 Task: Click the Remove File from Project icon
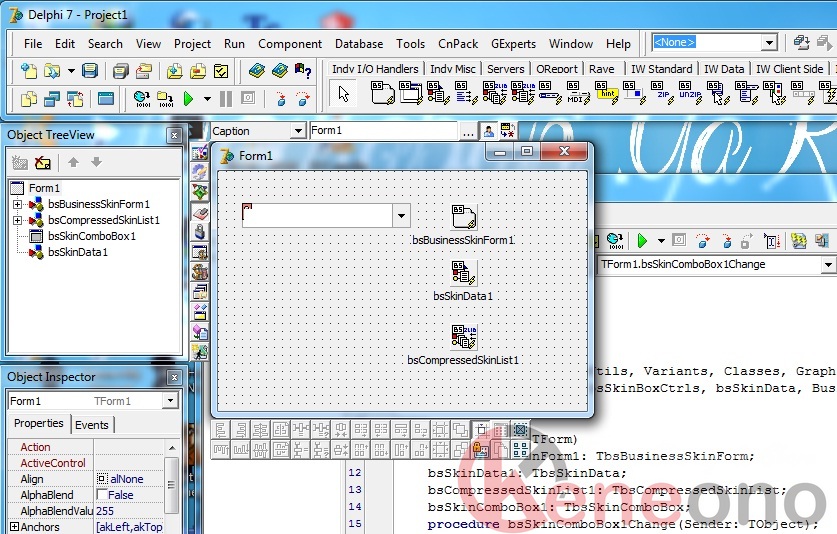(198, 70)
